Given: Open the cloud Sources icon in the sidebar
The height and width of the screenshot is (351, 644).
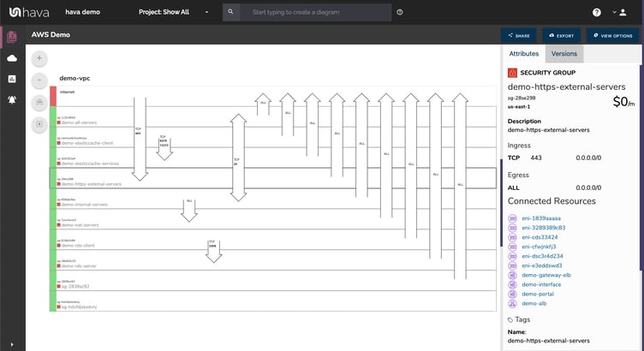Looking at the screenshot, I should coord(12,58).
